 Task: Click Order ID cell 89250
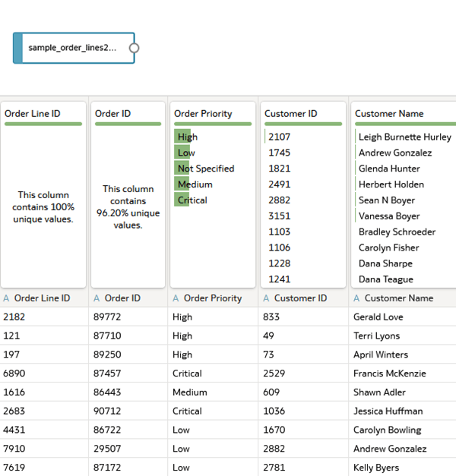pos(128,355)
